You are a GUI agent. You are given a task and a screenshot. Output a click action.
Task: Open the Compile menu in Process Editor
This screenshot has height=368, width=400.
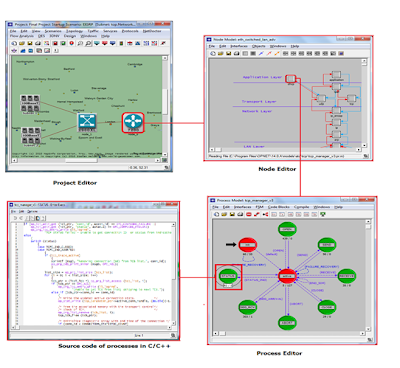pyautogui.click(x=302, y=207)
